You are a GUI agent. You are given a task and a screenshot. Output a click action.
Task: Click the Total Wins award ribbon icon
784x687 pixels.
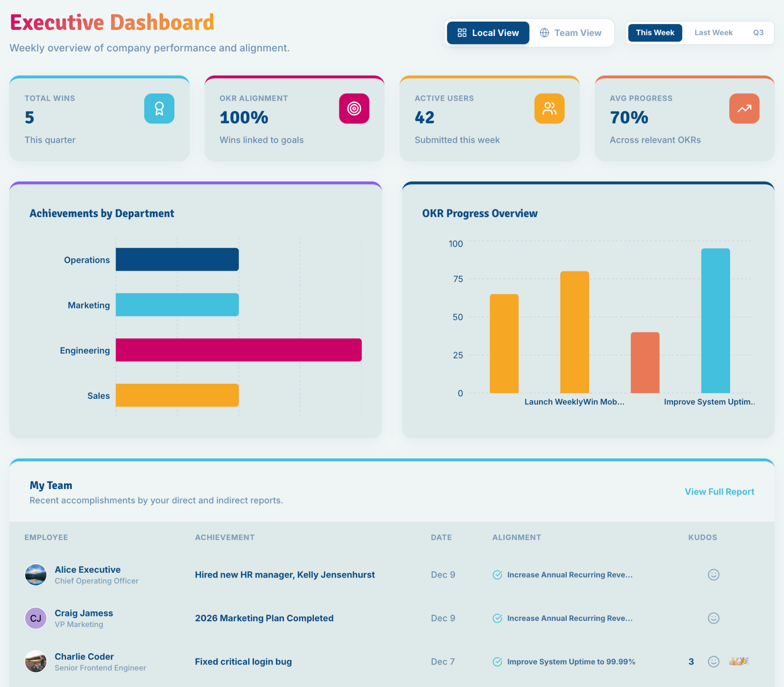[159, 109]
